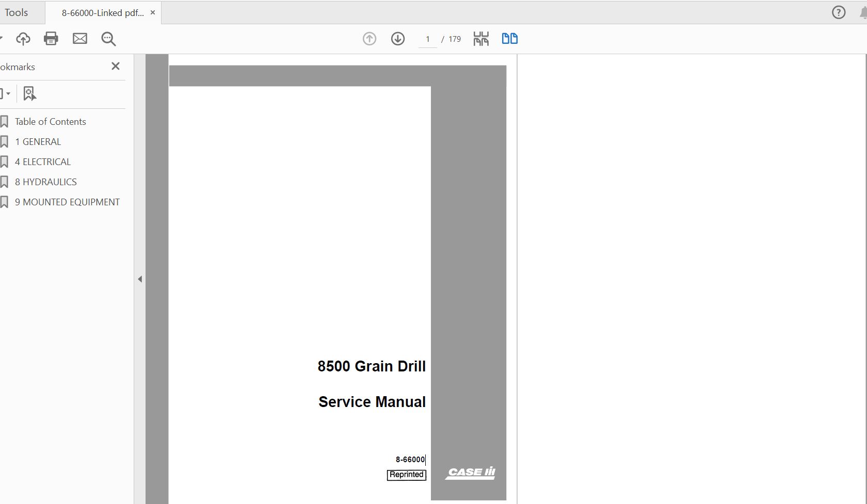Find the current bookmark
867x504 pixels.
point(29,93)
